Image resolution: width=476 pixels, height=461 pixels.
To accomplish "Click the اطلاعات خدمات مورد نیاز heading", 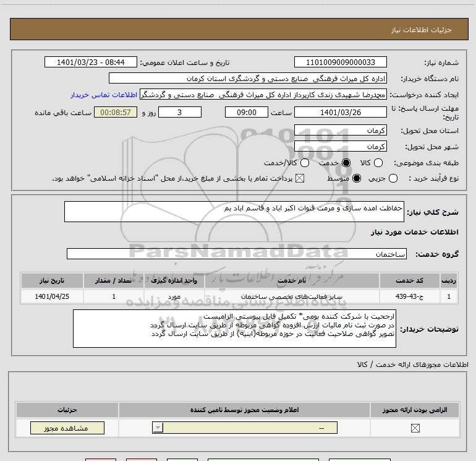I will pos(414,232).
